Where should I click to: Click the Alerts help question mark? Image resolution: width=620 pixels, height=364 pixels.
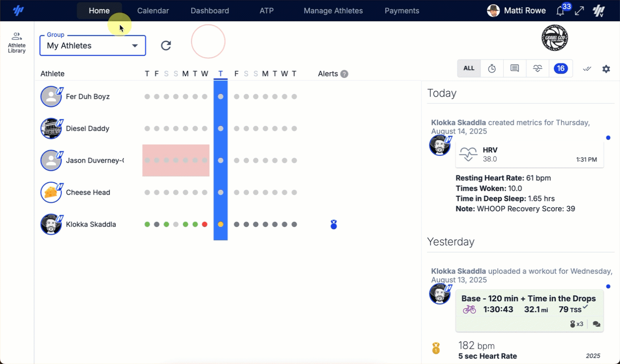pyautogui.click(x=344, y=74)
